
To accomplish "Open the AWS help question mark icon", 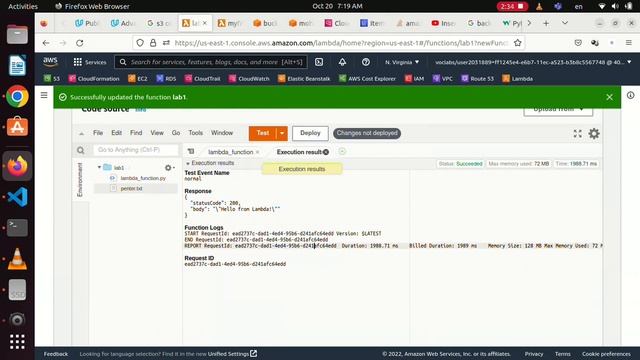I will tap(366, 62).
